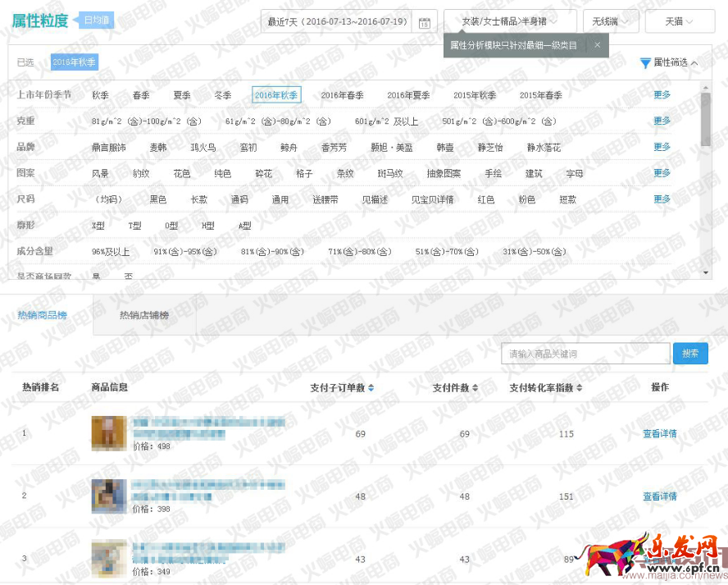Select 豹纹 pattern filter
This screenshot has width=728, height=585.
pyautogui.click(x=141, y=174)
